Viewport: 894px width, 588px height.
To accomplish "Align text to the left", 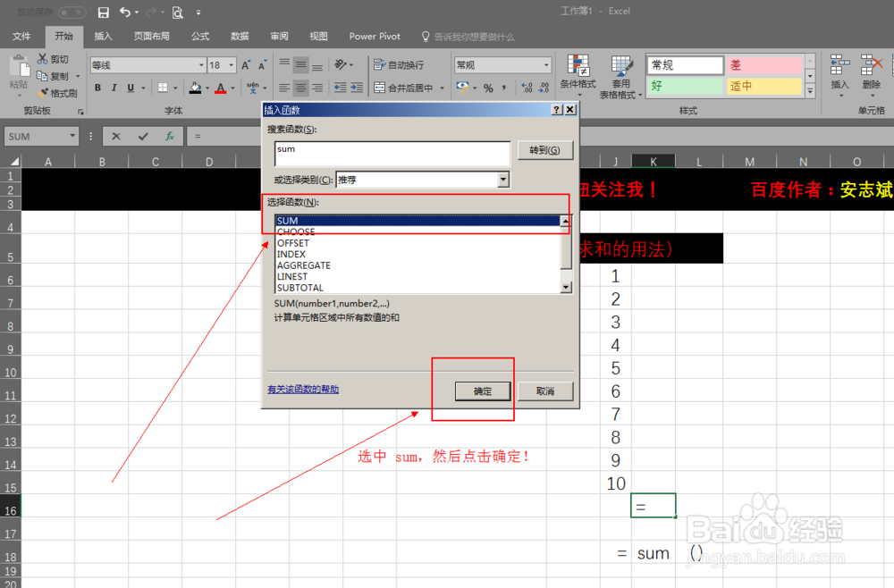I will tap(284, 88).
